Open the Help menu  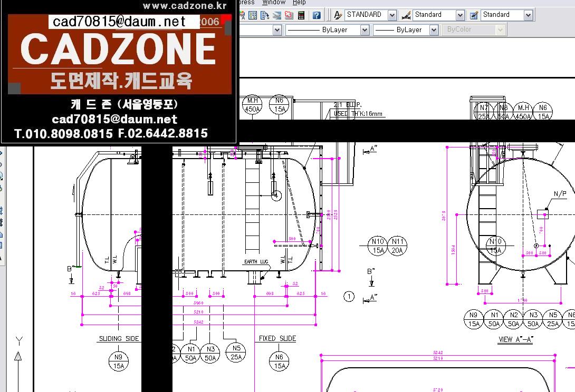pyautogui.click(x=299, y=3)
